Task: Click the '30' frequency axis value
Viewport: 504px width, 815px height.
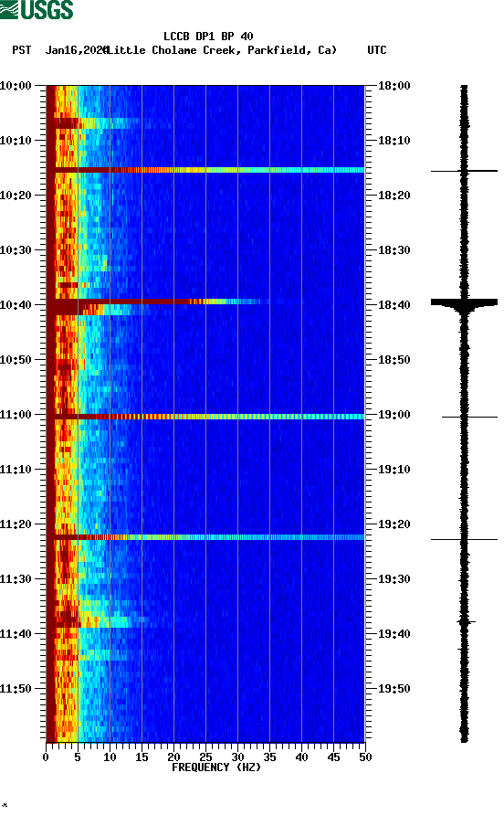Action: coord(238,757)
